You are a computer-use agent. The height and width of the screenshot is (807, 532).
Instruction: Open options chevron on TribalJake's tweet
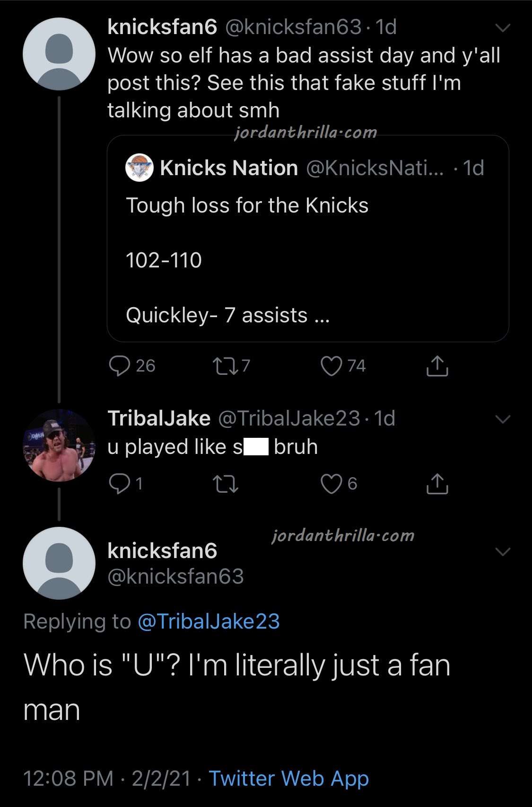502,419
